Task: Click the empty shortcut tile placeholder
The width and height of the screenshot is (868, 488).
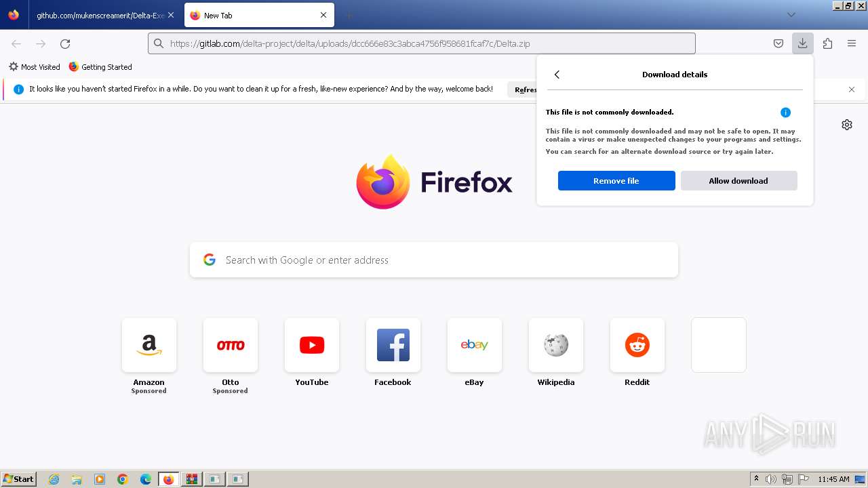Action: tap(719, 345)
